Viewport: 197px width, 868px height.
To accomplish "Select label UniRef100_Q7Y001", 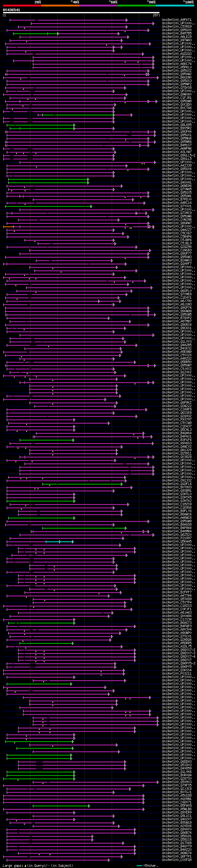I will coord(177,206).
